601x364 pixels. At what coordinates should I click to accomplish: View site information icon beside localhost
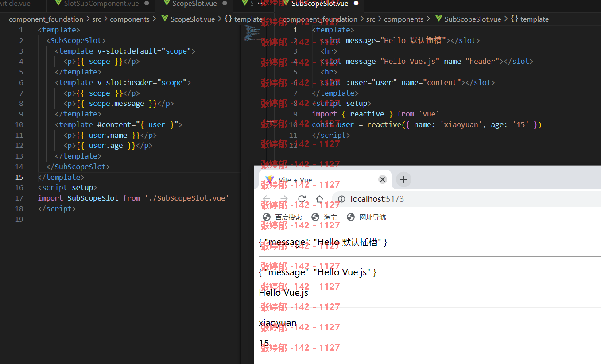coord(341,199)
